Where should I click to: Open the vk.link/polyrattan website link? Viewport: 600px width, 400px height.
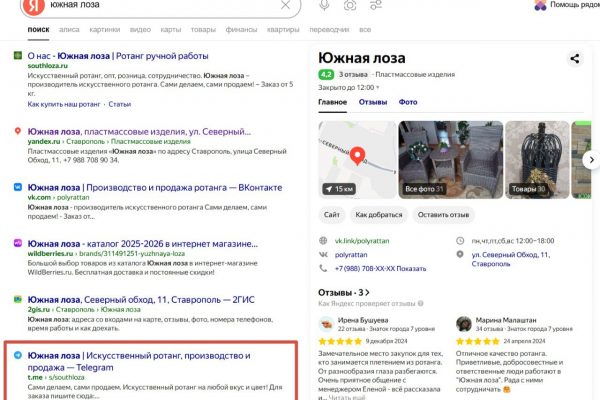pyautogui.click(x=362, y=241)
